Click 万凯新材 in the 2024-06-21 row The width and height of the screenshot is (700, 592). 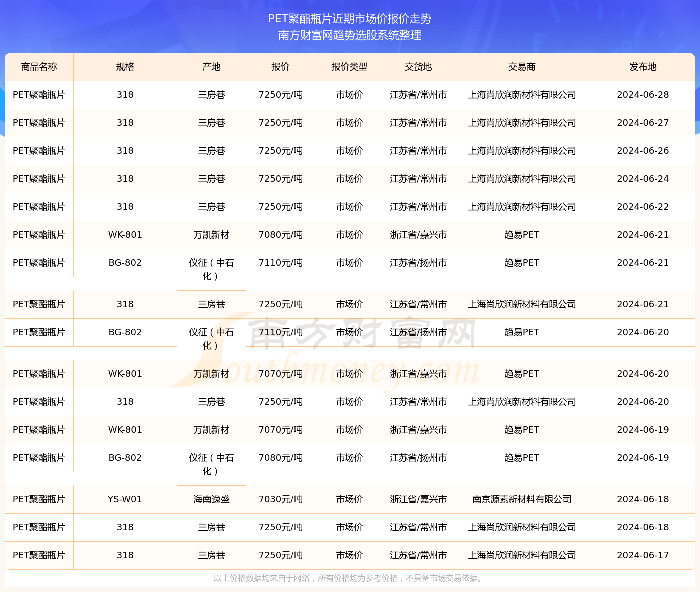[x=212, y=235]
